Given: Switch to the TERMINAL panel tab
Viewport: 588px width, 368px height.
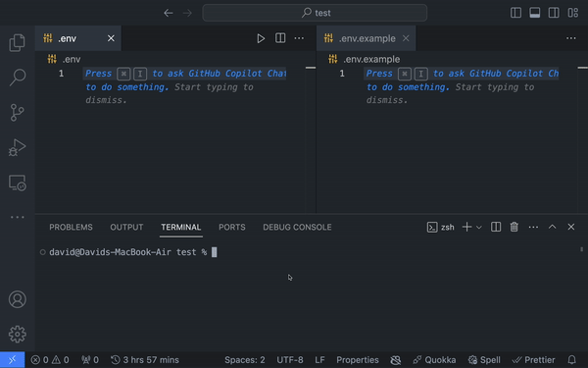Looking at the screenshot, I should 181,228.
